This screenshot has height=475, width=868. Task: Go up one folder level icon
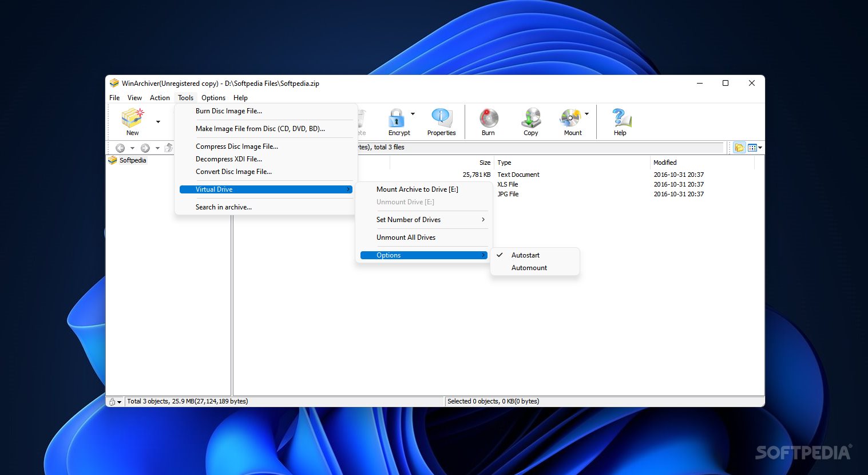169,148
